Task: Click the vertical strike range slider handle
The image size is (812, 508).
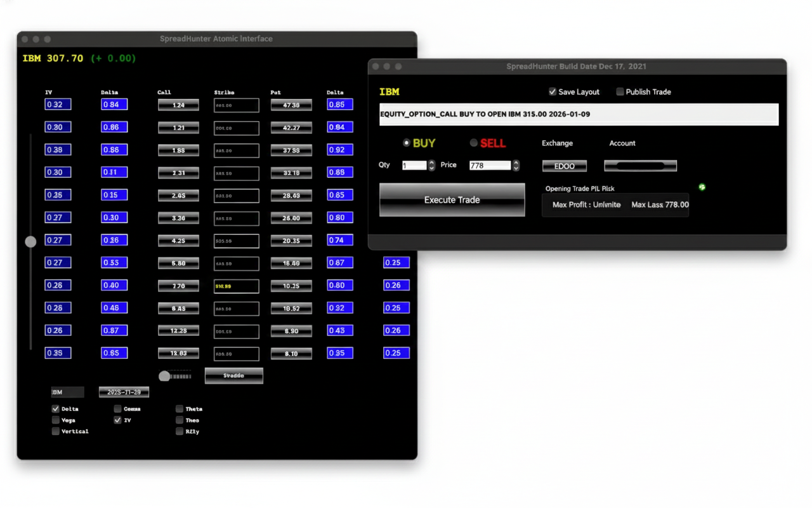Action: tap(30, 242)
